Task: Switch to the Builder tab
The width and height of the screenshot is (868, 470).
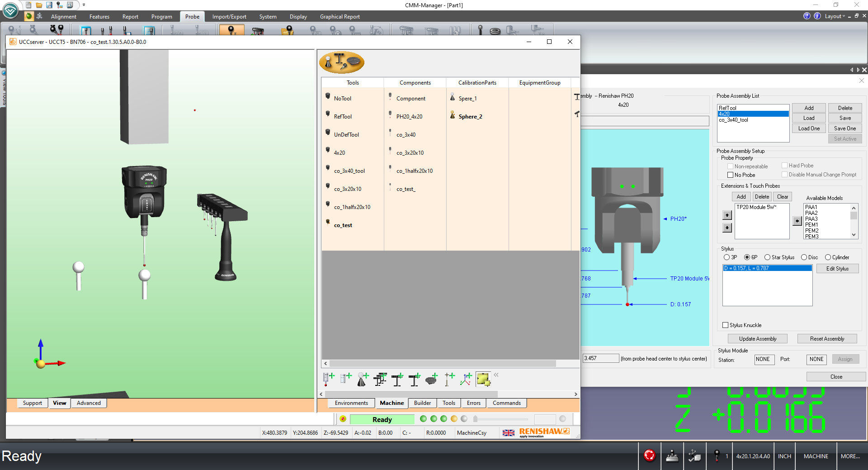Action: coord(422,403)
